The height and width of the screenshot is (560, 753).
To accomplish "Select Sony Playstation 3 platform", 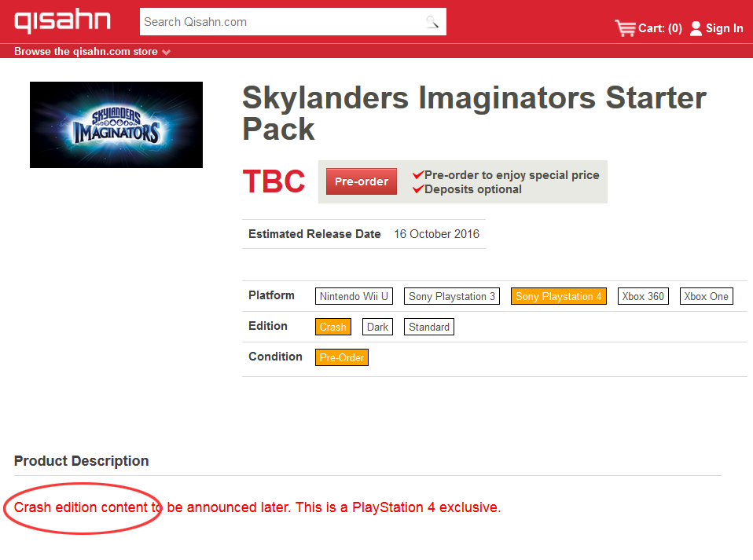I will 452,296.
